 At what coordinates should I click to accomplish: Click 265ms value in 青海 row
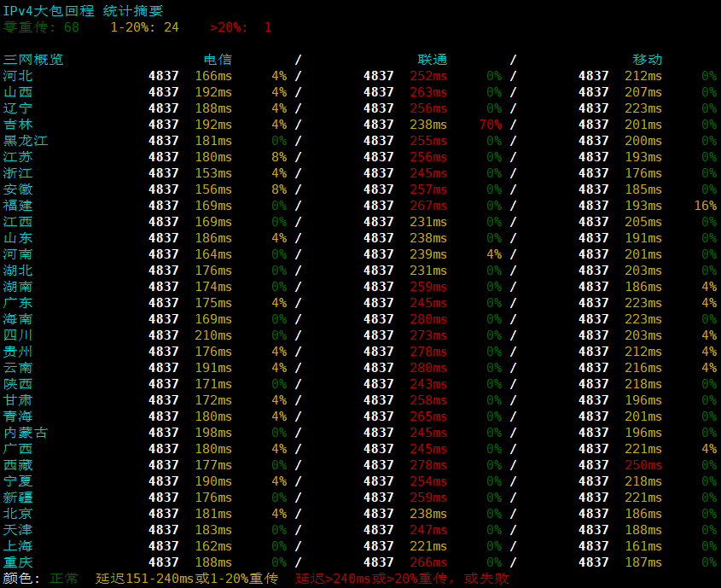point(428,416)
